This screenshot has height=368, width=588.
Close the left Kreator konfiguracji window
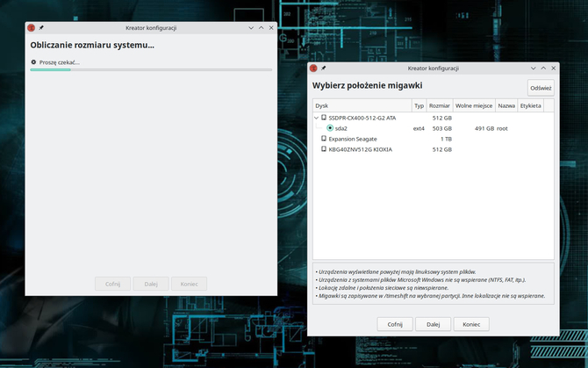pyautogui.click(x=271, y=28)
